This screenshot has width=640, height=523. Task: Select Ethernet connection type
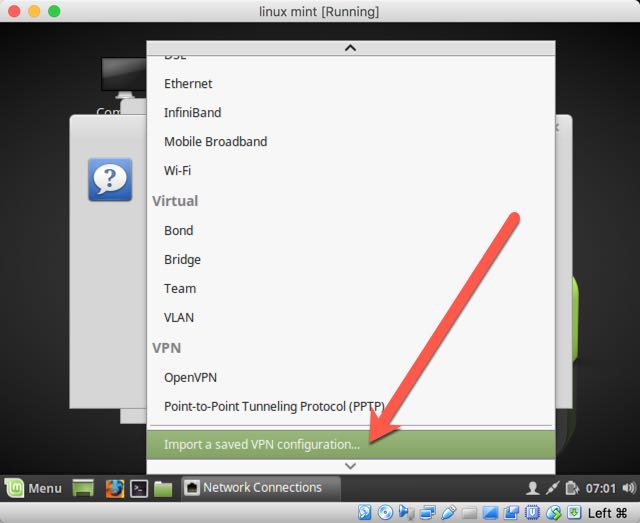pyautogui.click(x=351, y=84)
